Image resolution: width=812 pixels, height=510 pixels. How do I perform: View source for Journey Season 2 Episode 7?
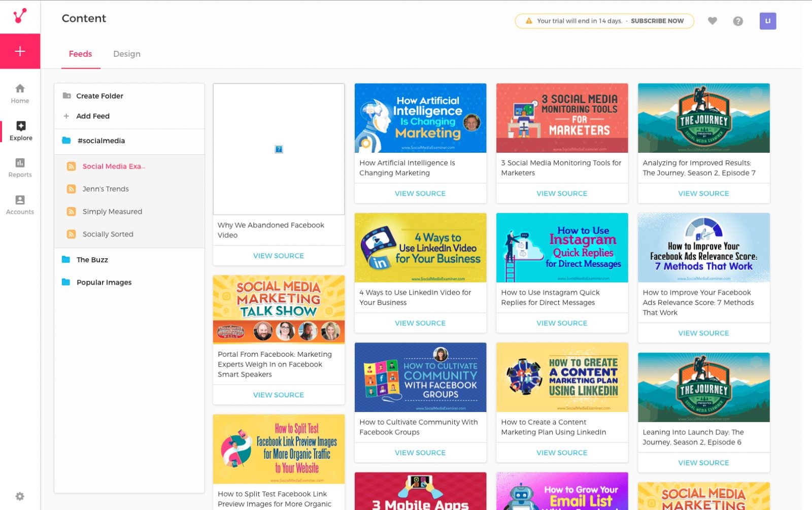(x=703, y=193)
